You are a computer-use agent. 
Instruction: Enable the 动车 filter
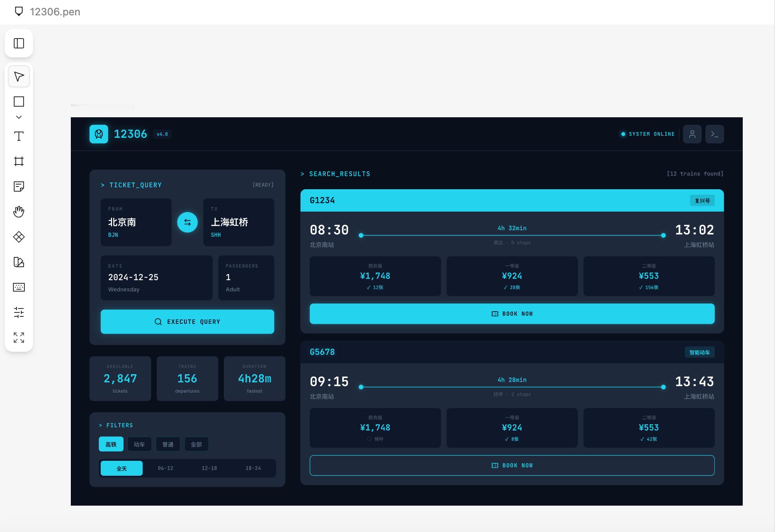pyautogui.click(x=140, y=444)
